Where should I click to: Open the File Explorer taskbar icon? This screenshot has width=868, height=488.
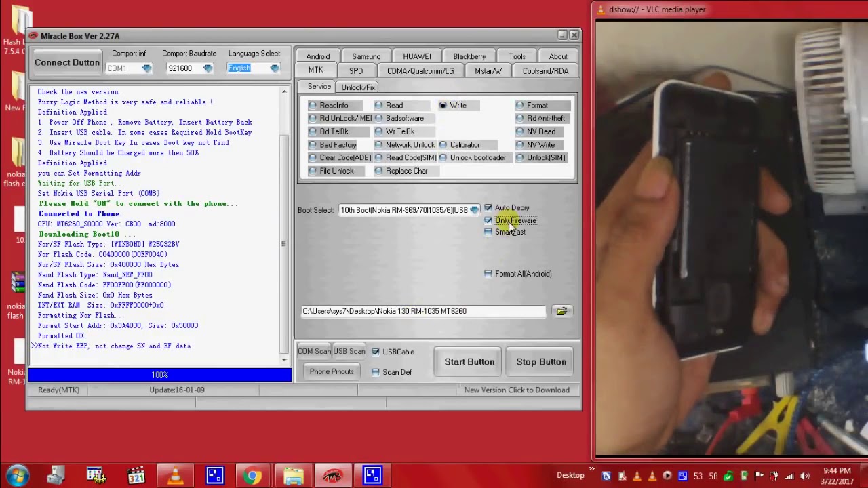point(293,475)
